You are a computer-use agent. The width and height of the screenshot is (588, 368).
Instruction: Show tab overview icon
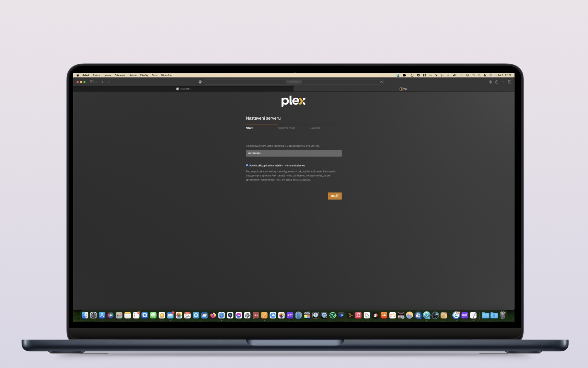click(510, 82)
